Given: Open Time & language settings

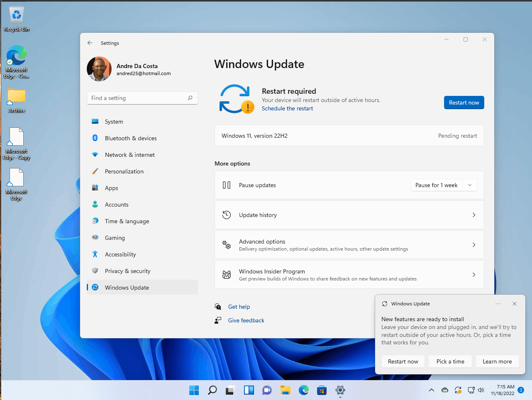Looking at the screenshot, I should [x=142, y=221].
